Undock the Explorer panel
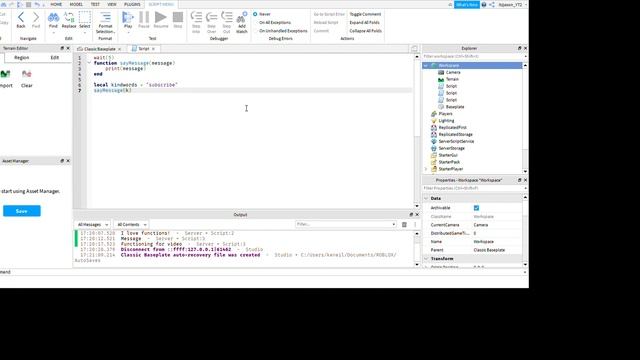 pos(520,48)
